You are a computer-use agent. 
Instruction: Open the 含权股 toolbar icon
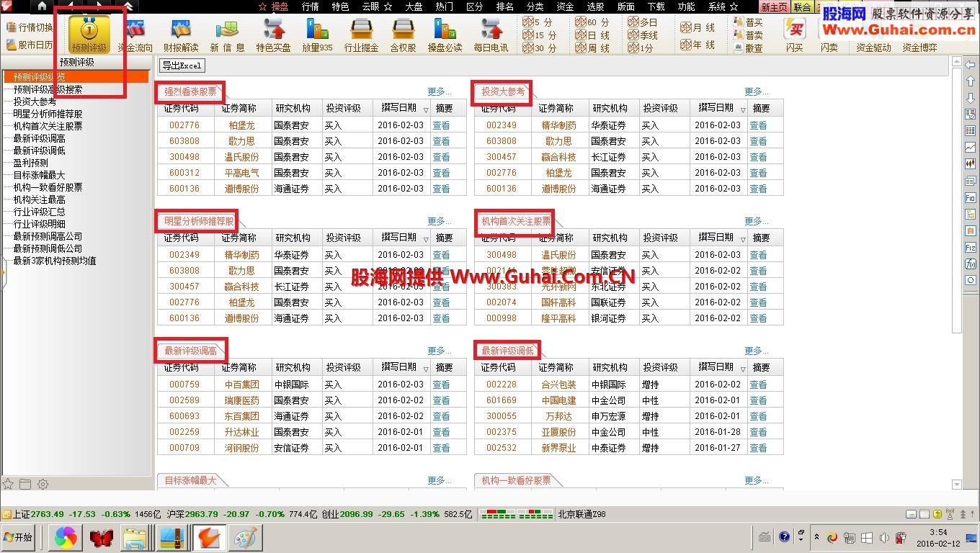pos(403,34)
